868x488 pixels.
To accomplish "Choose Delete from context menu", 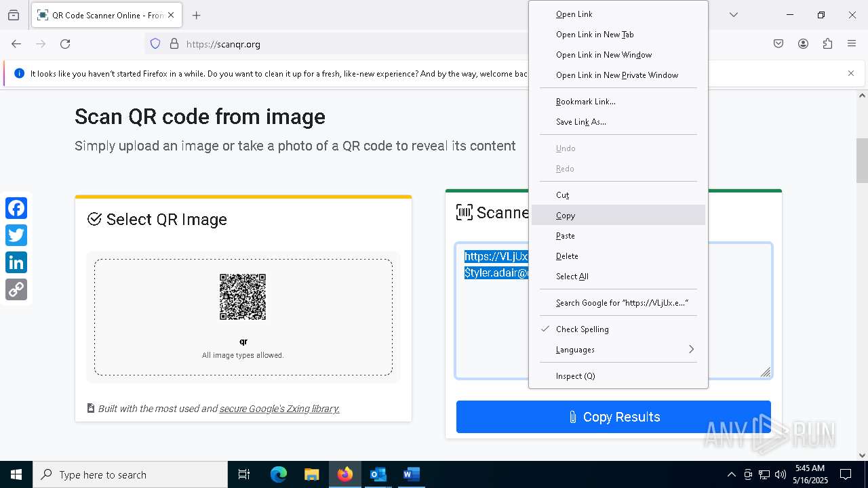I will 618,256.
